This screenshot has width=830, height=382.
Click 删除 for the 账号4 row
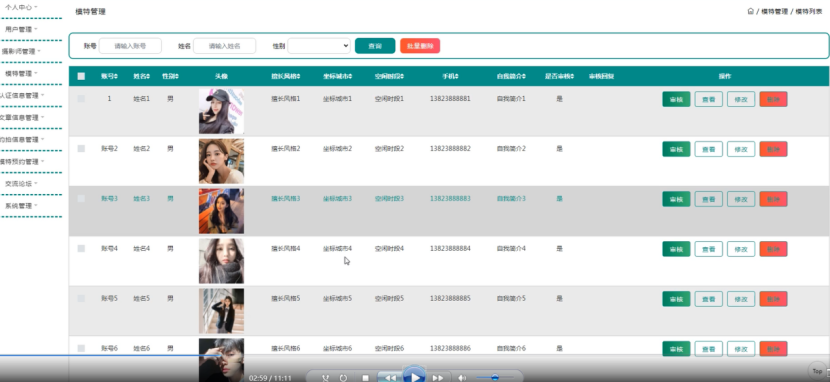(773, 249)
